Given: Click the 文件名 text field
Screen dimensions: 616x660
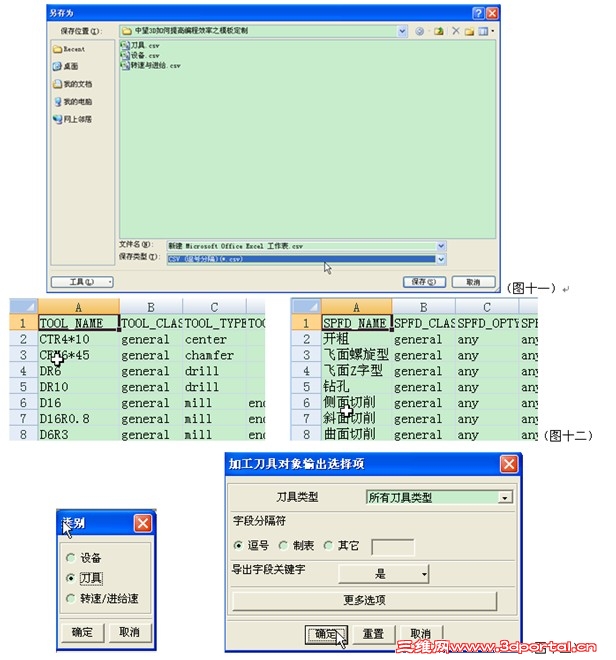Looking at the screenshot, I should point(302,246).
